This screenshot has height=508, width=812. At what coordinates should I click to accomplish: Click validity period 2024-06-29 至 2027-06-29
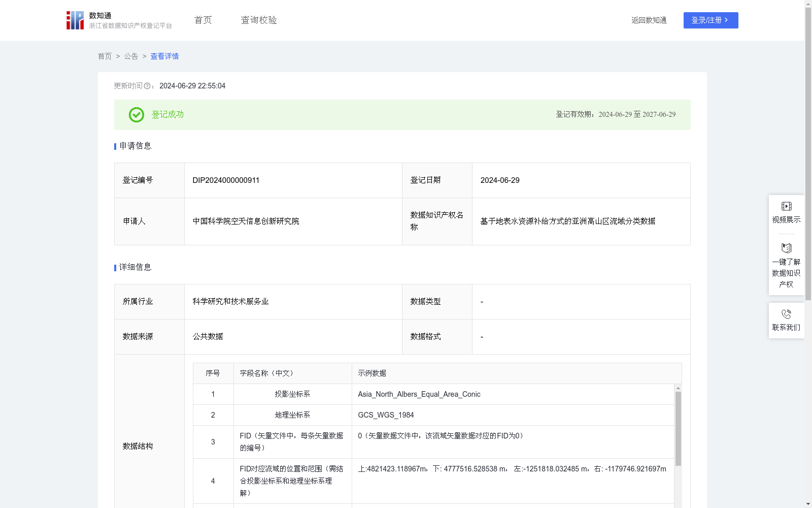637,115
